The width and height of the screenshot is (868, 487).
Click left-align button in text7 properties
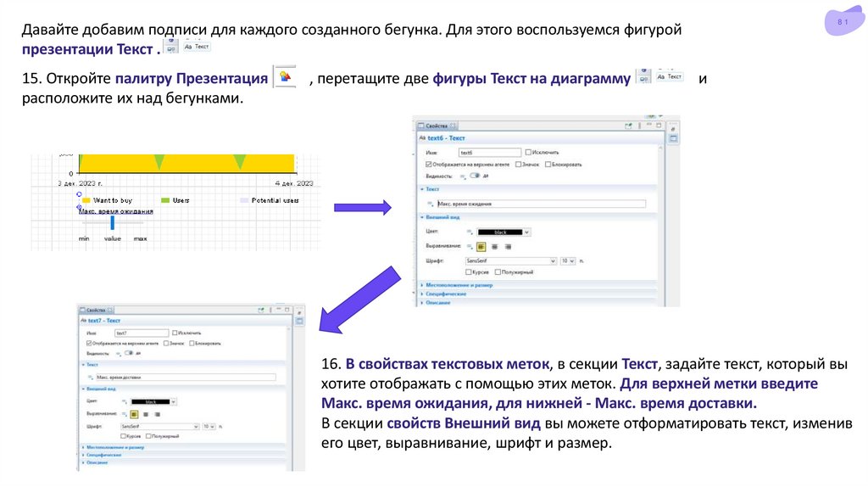(134, 414)
